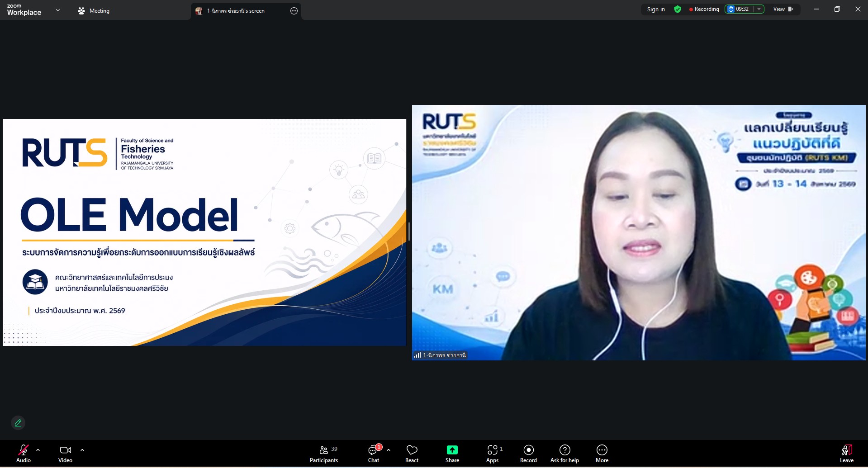Select the presenter's video thumbnail

pos(639,232)
